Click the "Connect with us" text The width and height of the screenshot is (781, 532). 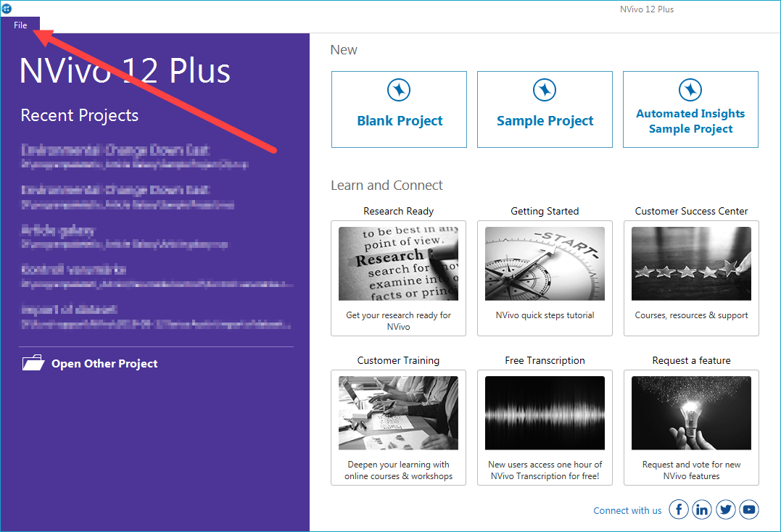pyautogui.click(x=627, y=510)
